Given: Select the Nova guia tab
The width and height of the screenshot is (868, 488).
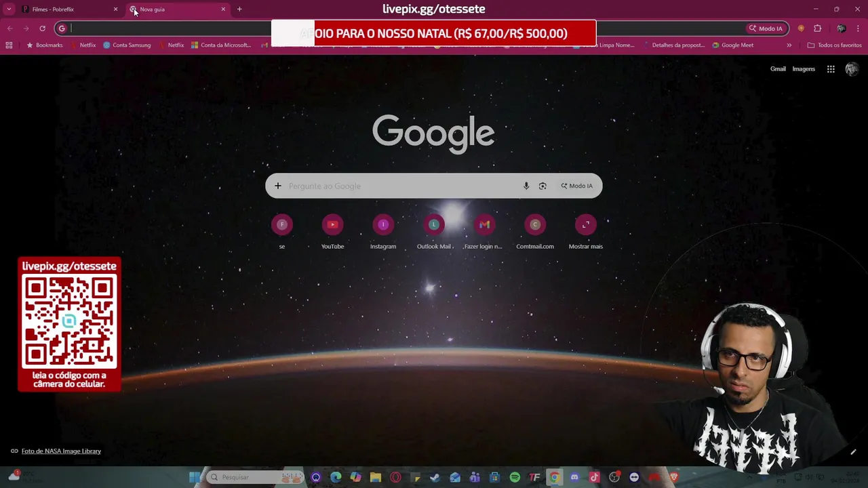Looking at the screenshot, I should click(178, 9).
